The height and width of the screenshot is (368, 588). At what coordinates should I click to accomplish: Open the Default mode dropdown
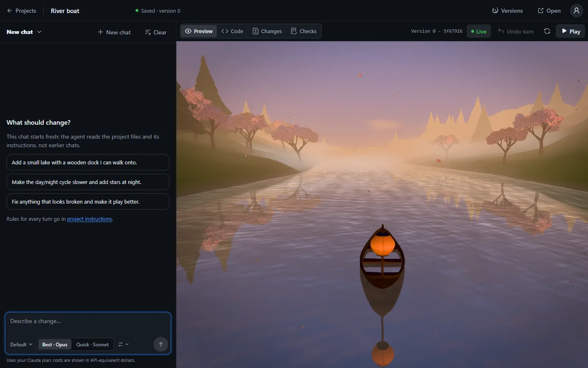[21, 345]
